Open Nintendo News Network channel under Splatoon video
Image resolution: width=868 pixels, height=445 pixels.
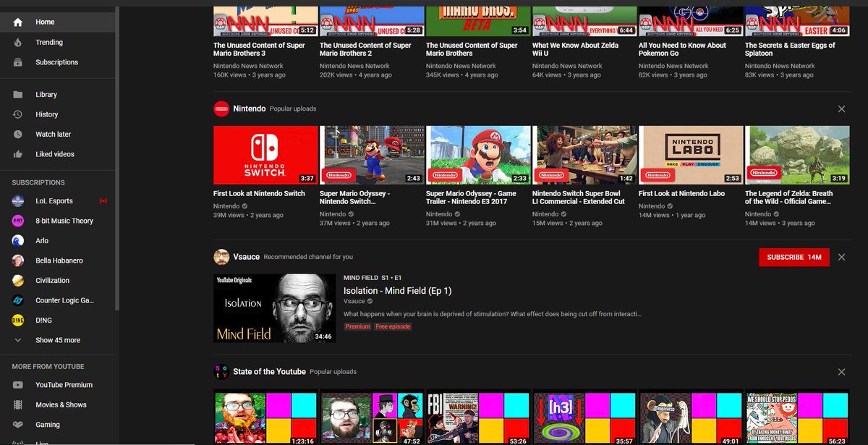(780, 66)
